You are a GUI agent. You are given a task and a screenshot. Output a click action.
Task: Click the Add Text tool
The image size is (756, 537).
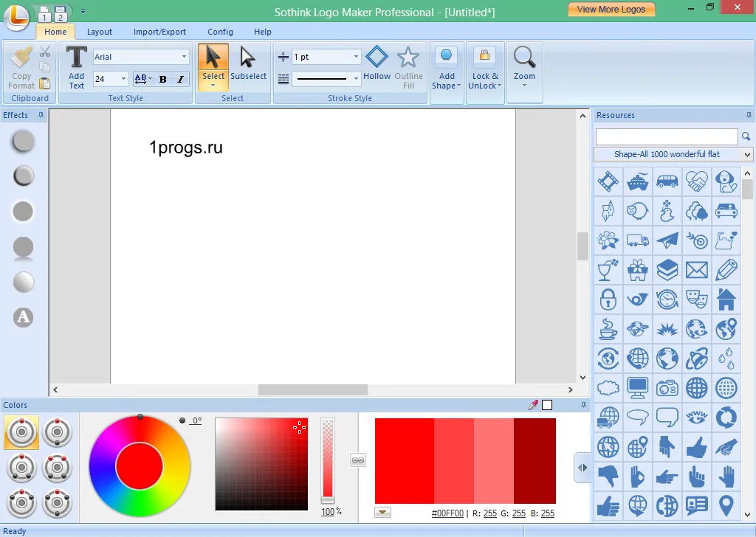tap(76, 67)
